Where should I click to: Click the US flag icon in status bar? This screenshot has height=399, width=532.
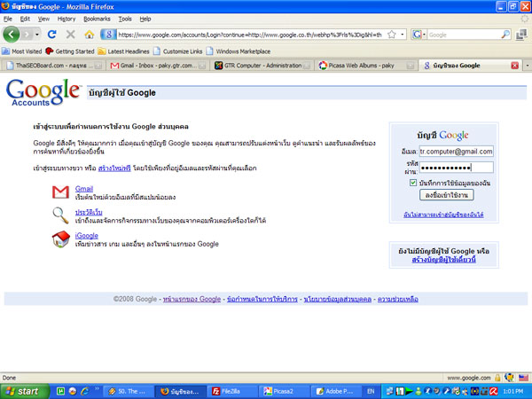523,378
